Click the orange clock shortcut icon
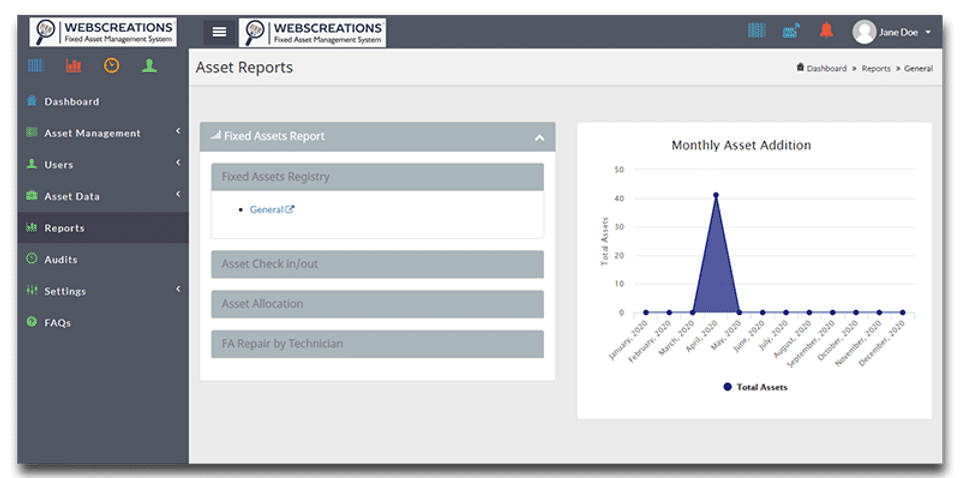The height and width of the screenshot is (478, 960). click(x=111, y=65)
